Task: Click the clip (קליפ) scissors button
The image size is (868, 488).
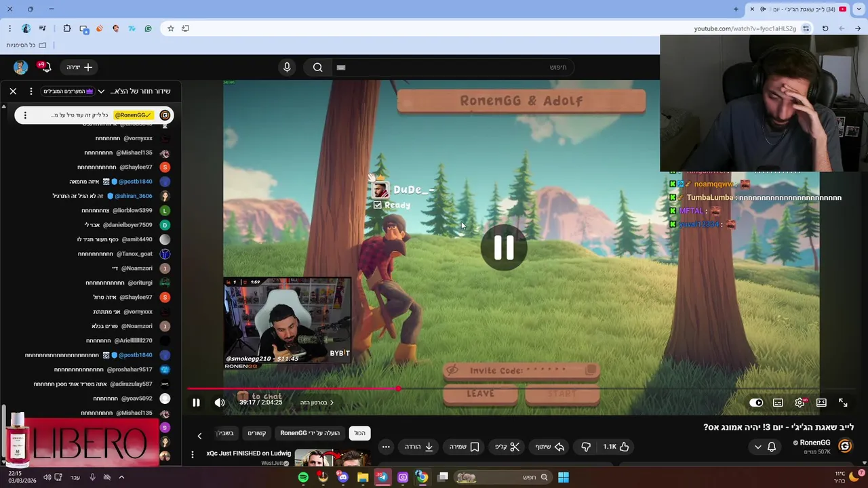Action: [x=507, y=447]
